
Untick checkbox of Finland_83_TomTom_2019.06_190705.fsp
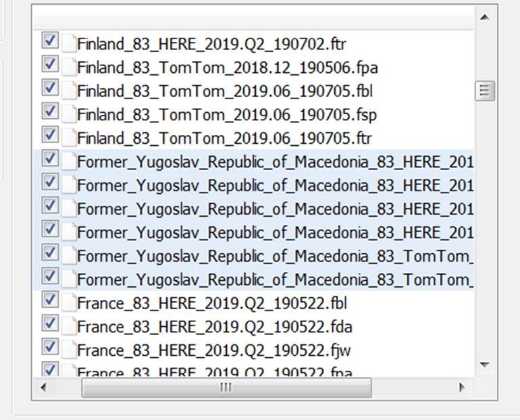[x=50, y=111]
